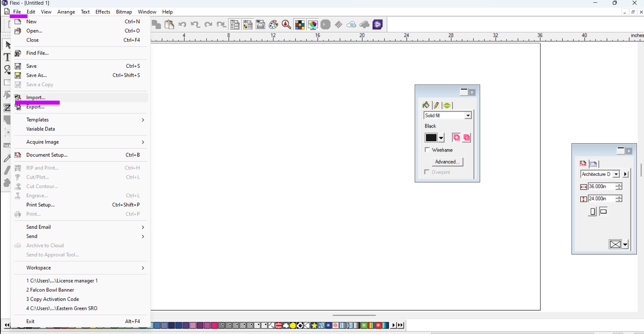Pick the yellow hexagon swatch in palette
Screen dimensions: 644x334
[293, 325]
